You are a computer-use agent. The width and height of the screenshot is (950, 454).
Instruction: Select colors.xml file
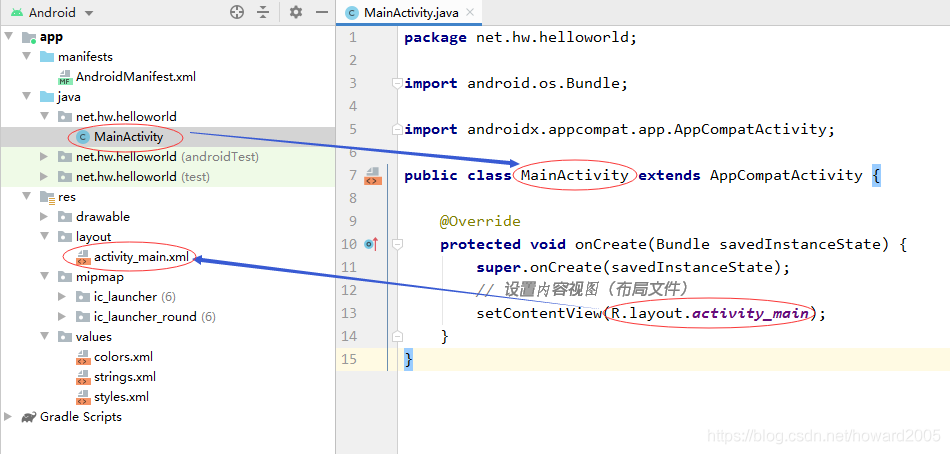click(x=123, y=356)
